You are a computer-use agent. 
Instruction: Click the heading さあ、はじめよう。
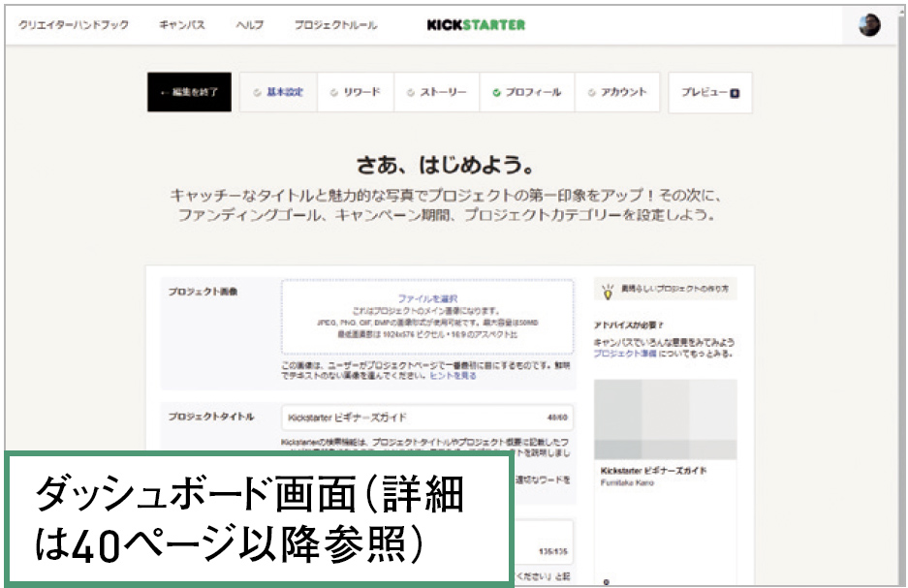tap(445, 166)
